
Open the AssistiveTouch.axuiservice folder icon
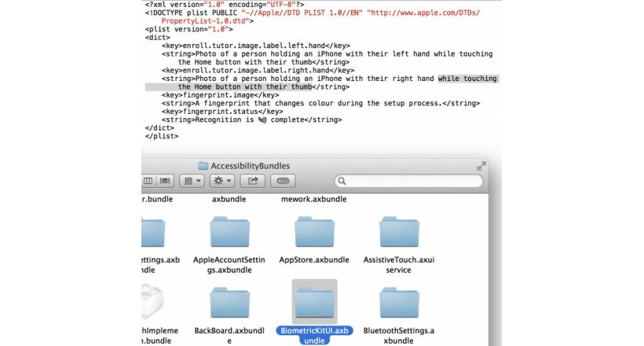(x=399, y=233)
